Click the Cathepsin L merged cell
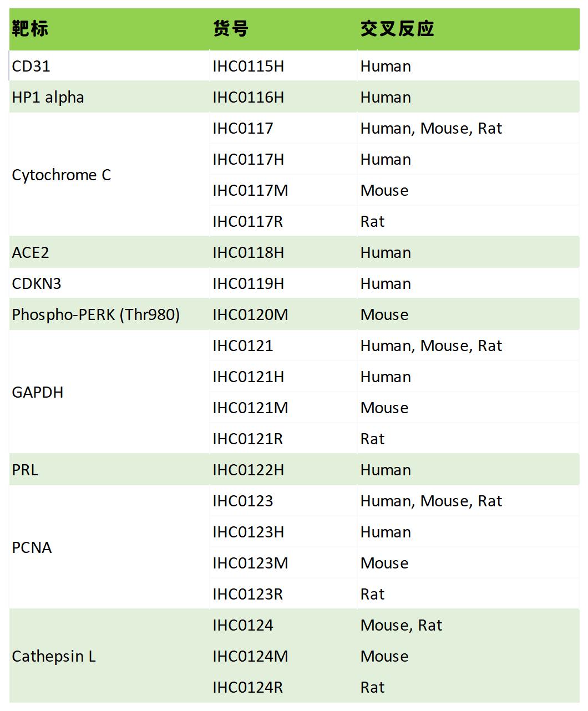588x711 pixels. pyautogui.click(x=54, y=657)
